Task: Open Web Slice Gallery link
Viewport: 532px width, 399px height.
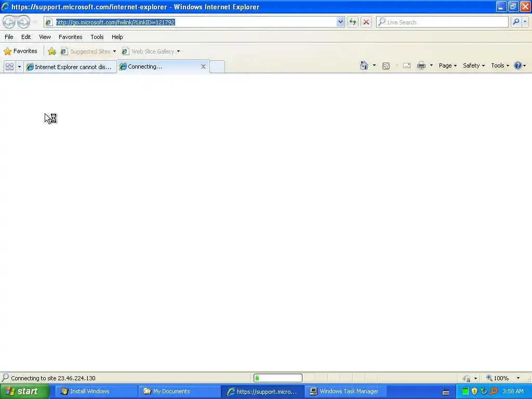Action: (148, 51)
